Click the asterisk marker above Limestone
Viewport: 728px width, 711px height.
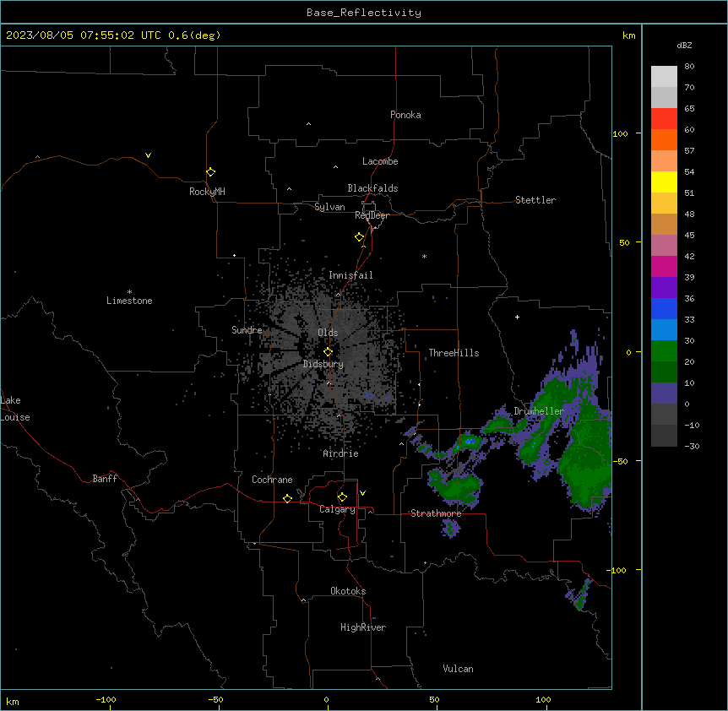tap(129, 292)
